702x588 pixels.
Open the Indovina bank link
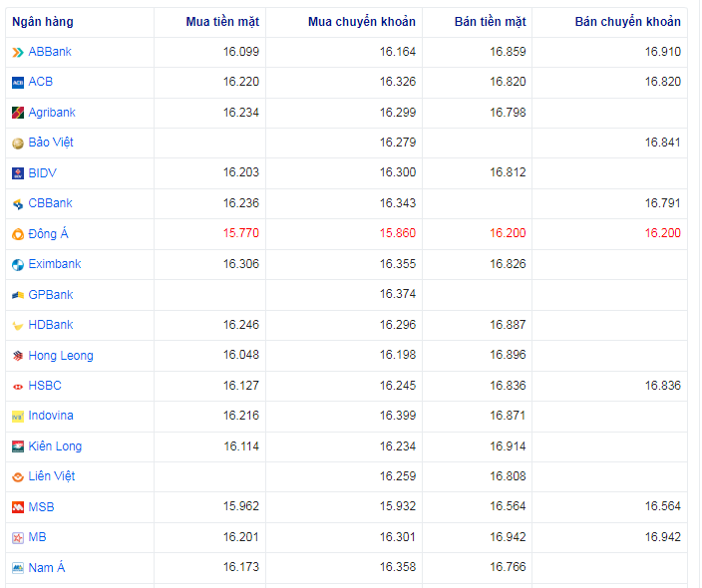pos(51,416)
